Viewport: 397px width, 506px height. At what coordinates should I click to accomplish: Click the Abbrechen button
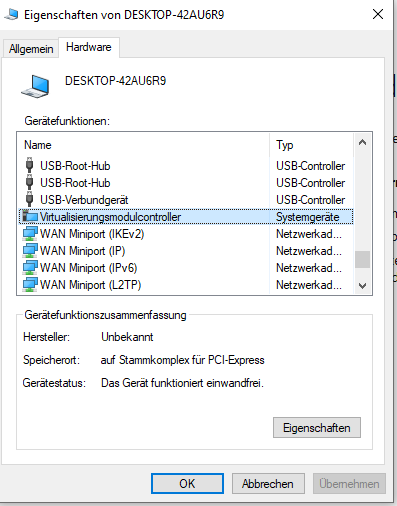click(268, 484)
